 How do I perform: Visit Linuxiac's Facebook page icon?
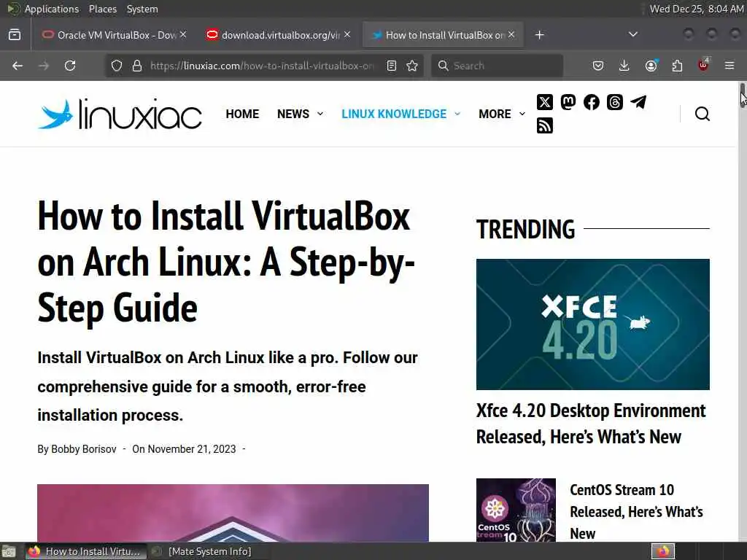[591, 102]
